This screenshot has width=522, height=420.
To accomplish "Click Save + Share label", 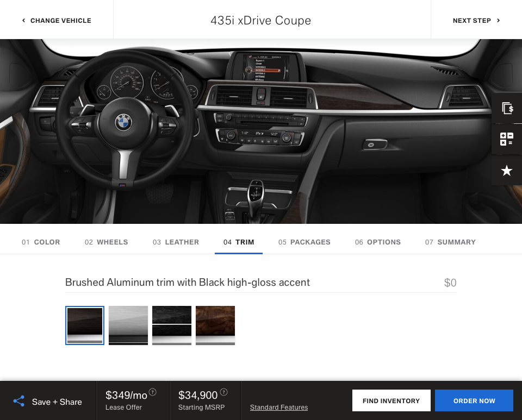I will coord(57,402).
